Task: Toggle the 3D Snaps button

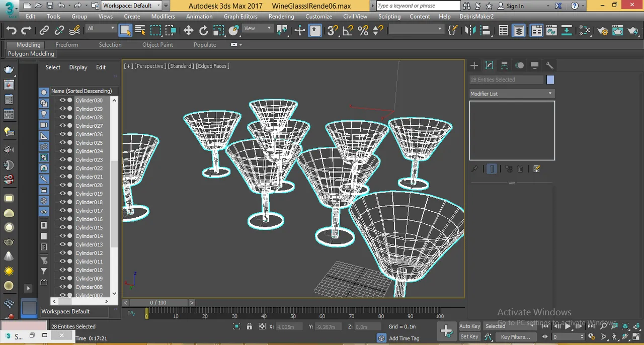Action: 332,31
